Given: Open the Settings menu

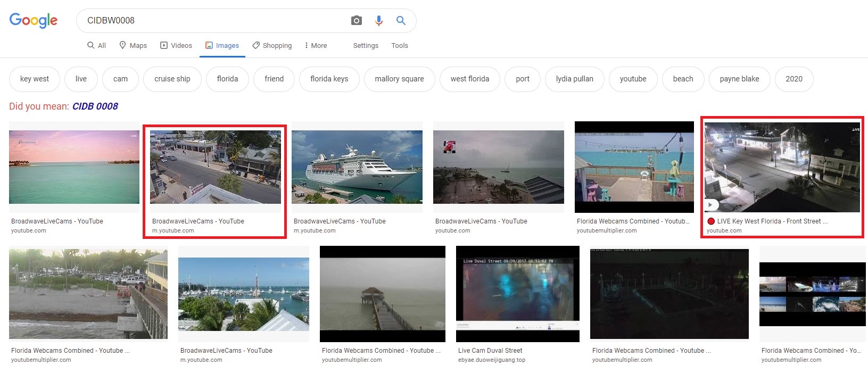Looking at the screenshot, I should [366, 45].
